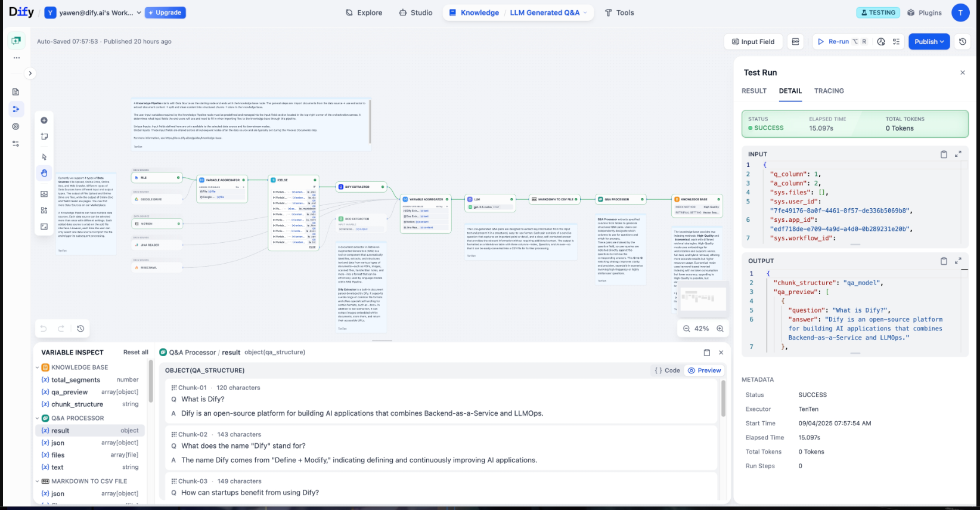Screen dimensions: 980x510
Task: Open Explore in the top navigation
Action: pyautogui.click(x=364, y=13)
